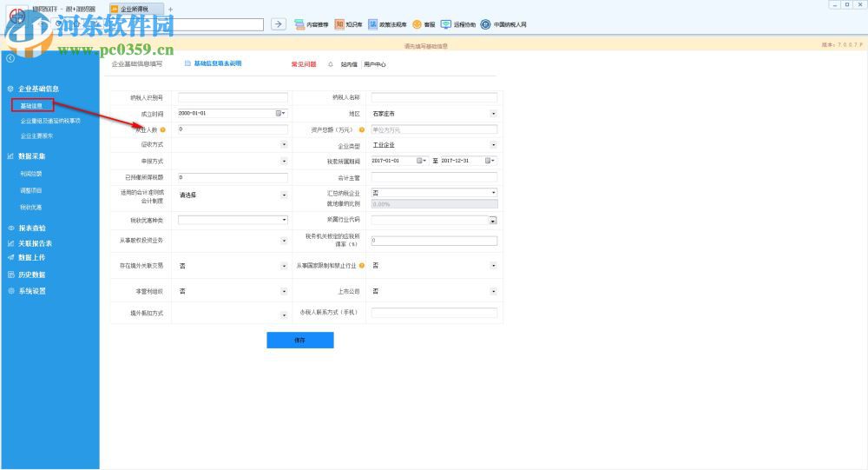Open 历史数据 in the sidebar

(31, 275)
